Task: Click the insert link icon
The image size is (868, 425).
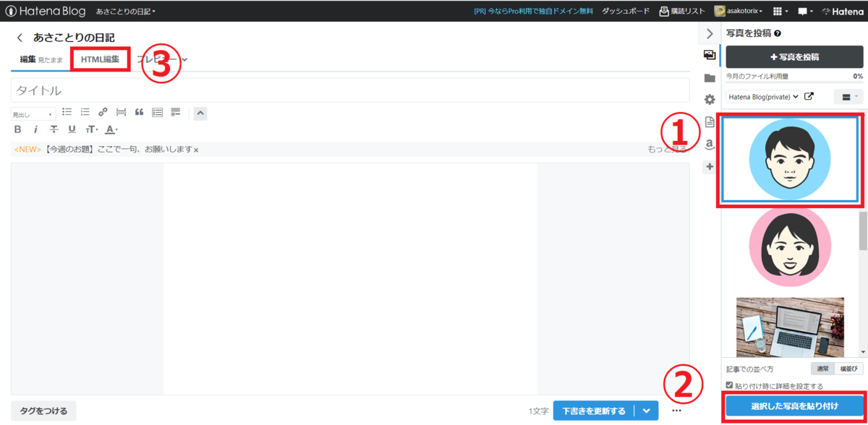Action: tap(103, 112)
